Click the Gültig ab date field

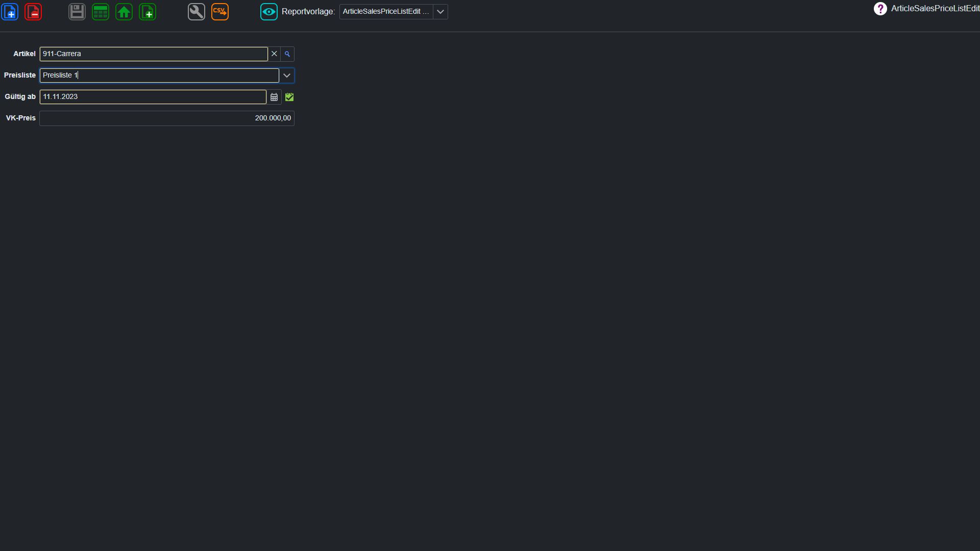click(x=153, y=97)
